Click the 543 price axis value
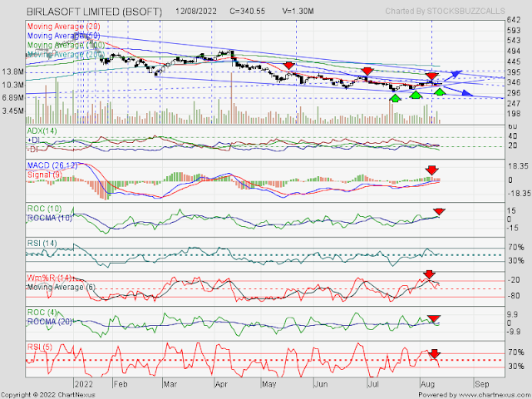Screen dimensions: 532x399 point(514,41)
